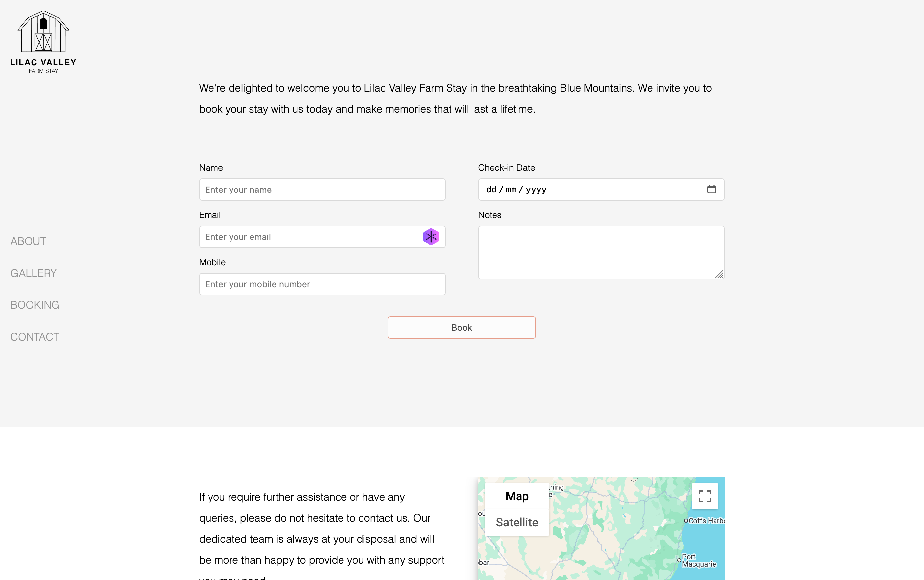Click the Check-in Date label
Screen dimensions: 924x580
[x=506, y=167]
